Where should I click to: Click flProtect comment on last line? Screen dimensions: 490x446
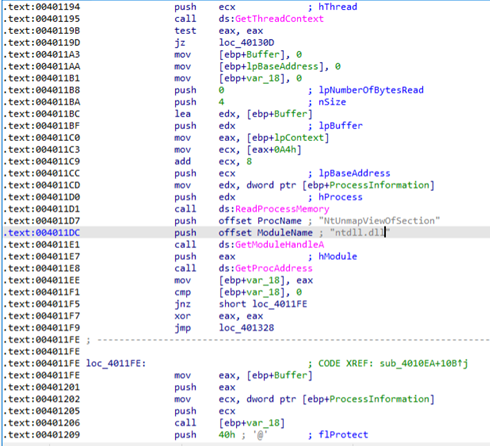[343, 435]
